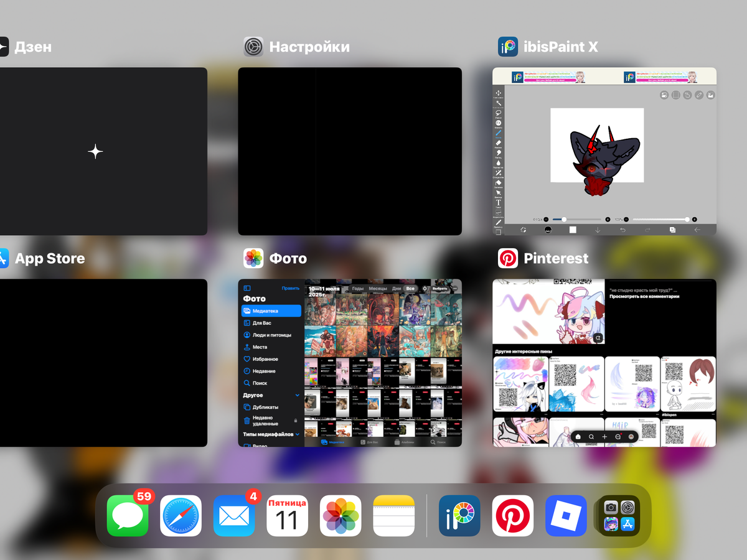
Task: Select the Magic Wand tool in ibisPaint
Action: click(499, 103)
